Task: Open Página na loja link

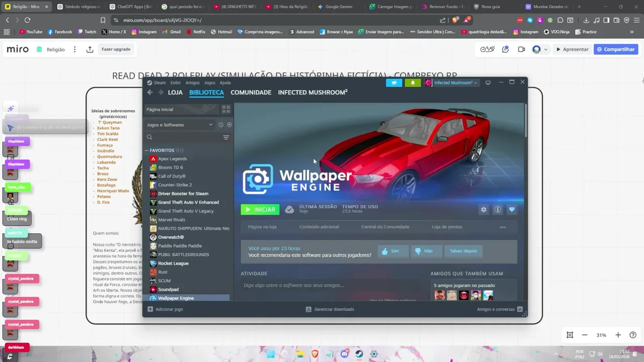Action: tap(262, 227)
